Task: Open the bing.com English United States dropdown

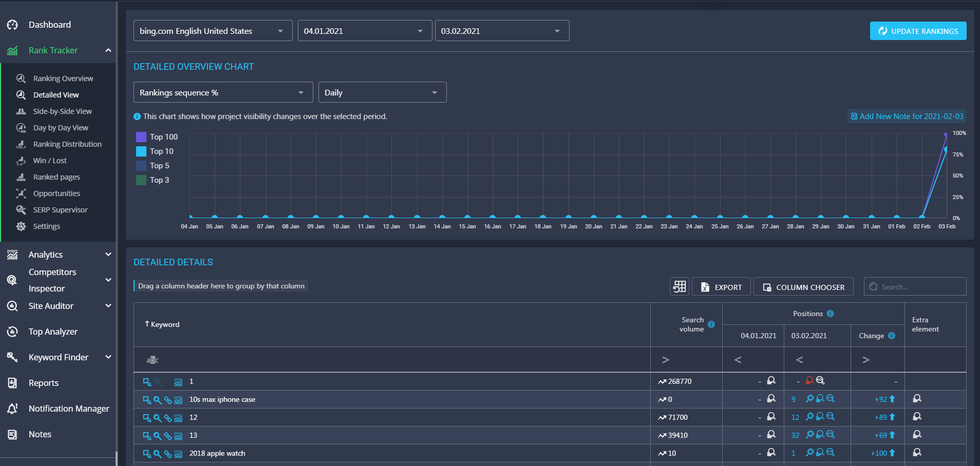Action: (213, 31)
